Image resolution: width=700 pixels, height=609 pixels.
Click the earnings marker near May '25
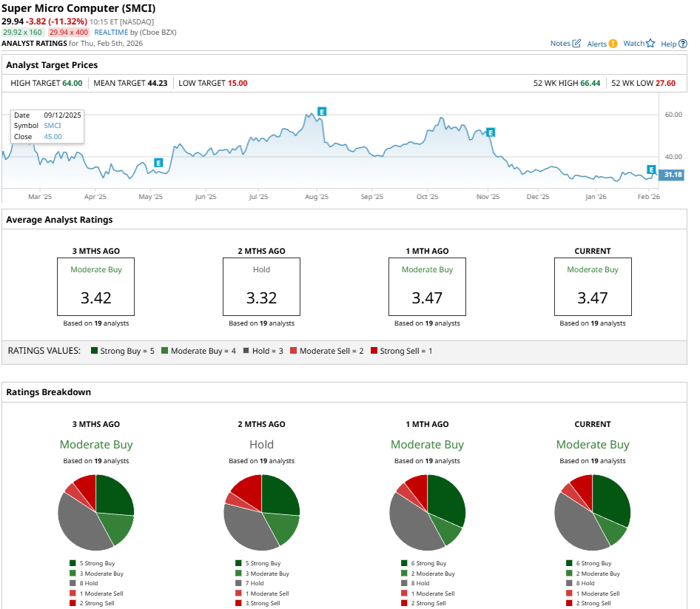pyautogui.click(x=158, y=162)
